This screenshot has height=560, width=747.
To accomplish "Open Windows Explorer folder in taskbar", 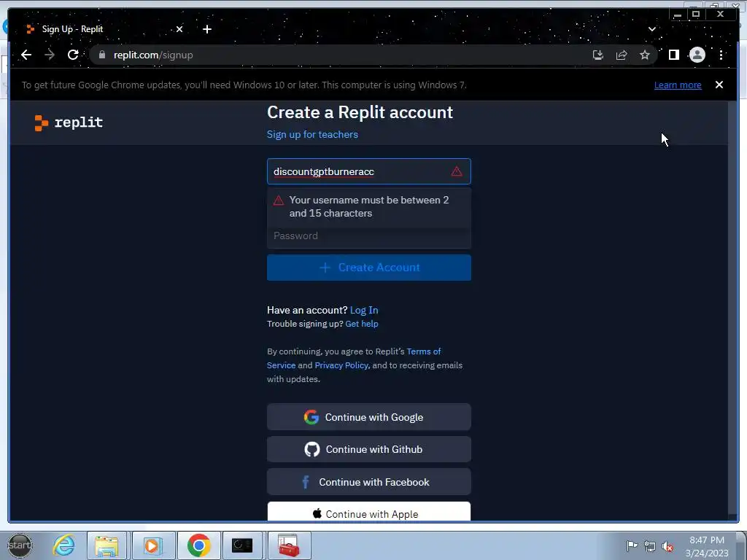I will tap(107, 545).
